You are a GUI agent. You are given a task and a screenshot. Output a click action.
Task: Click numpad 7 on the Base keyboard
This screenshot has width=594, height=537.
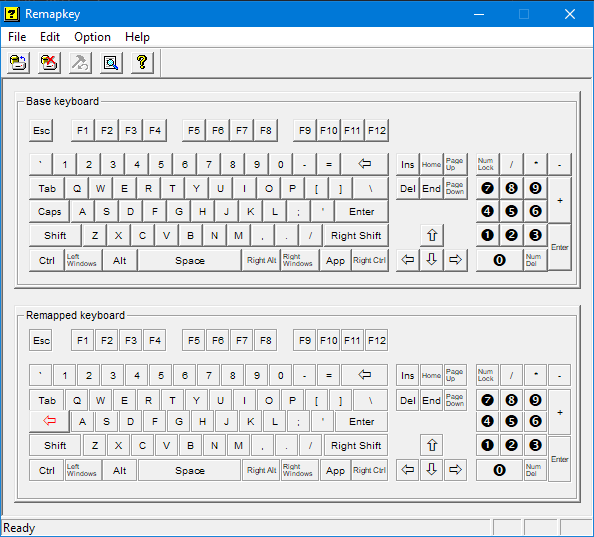click(488, 188)
